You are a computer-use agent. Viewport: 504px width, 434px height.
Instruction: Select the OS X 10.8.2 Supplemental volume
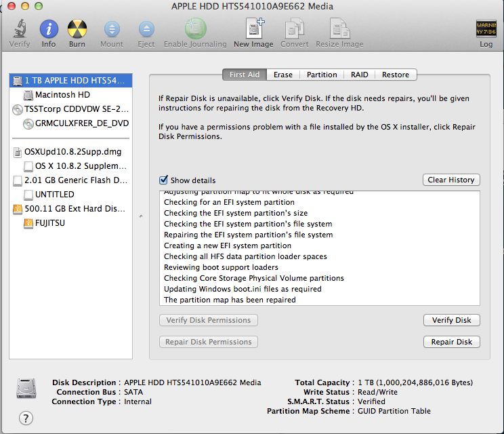70,166
